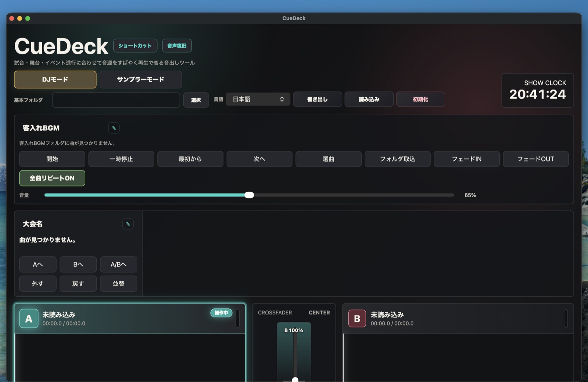
Task: Click the 読み込み import button
Action: pyautogui.click(x=369, y=99)
